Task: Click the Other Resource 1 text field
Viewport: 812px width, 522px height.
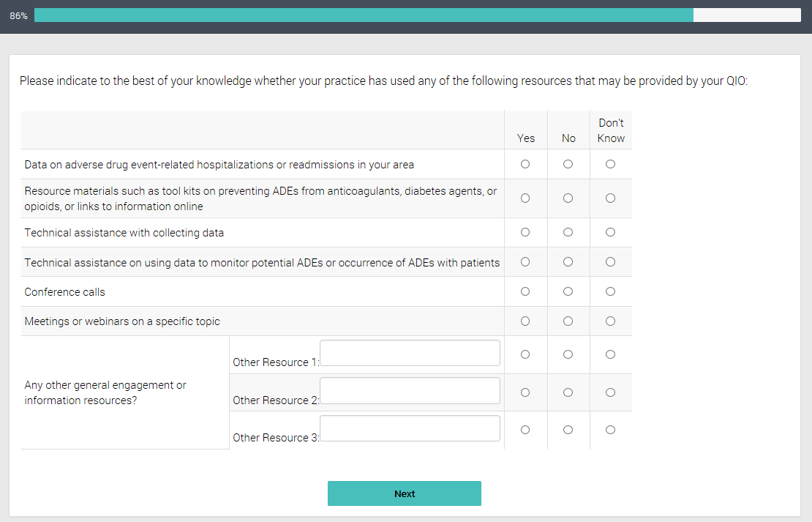Action: point(410,353)
